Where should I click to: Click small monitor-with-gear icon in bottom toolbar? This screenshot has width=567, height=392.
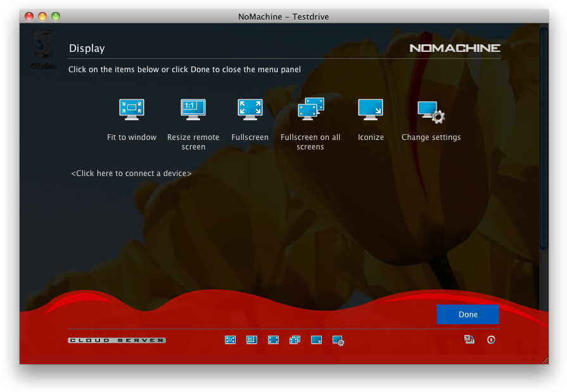coord(338,341)
